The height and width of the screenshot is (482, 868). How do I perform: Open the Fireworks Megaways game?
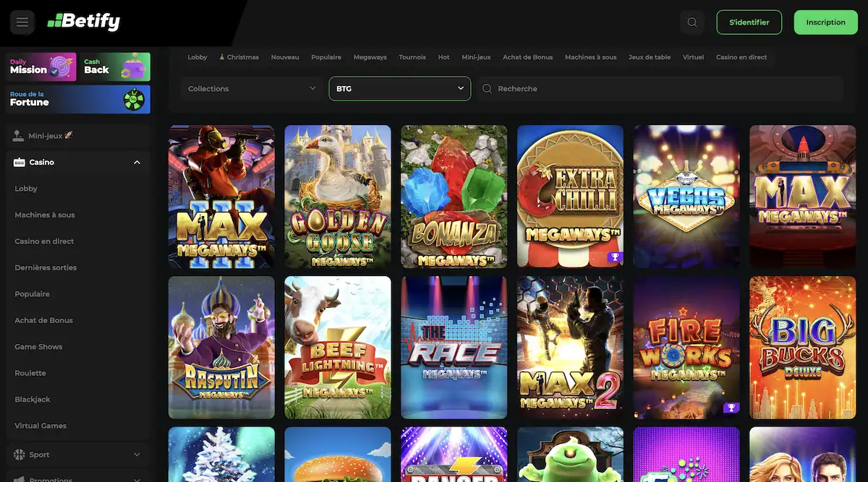(x=686, y=348)
